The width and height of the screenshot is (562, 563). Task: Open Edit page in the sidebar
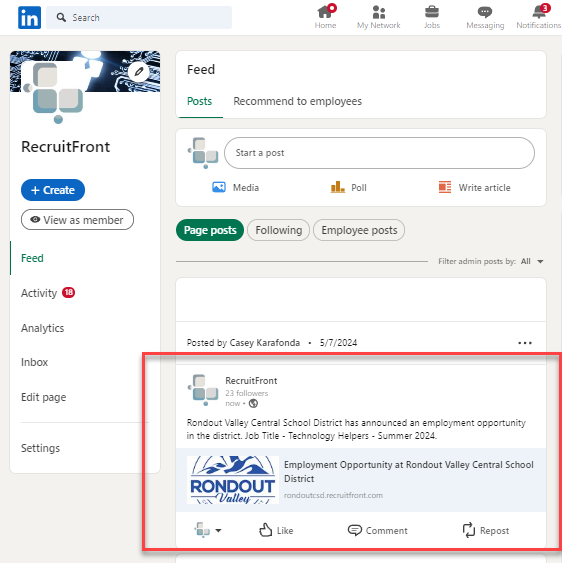[x=43, y=397]
